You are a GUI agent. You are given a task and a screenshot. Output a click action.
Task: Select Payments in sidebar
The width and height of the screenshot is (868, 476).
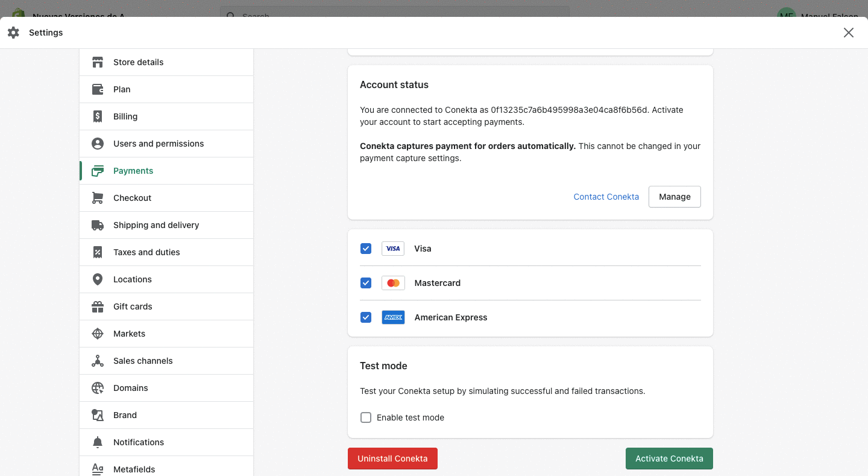point(166,171)
